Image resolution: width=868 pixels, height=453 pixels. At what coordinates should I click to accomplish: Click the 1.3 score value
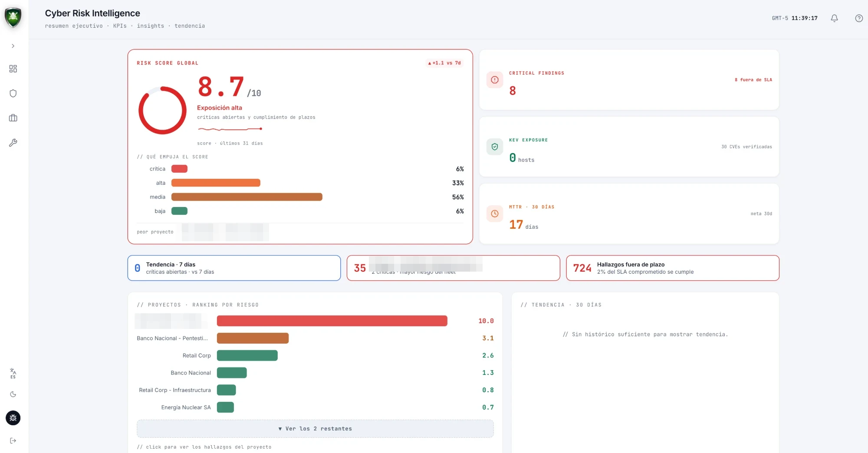pyautogui.click(x=488, y=373)
